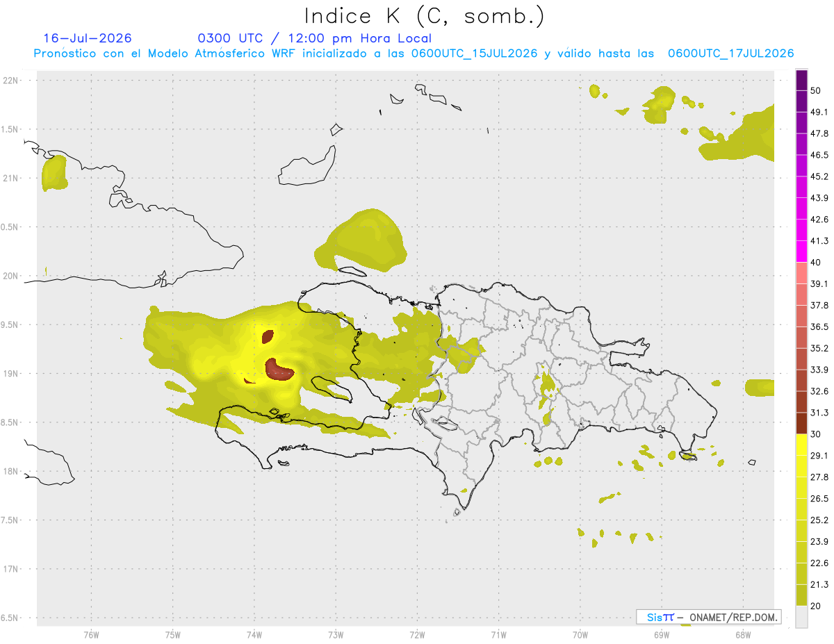834x644 pixels.
Task: Click the longitude label "70W"
Action: 580,634
